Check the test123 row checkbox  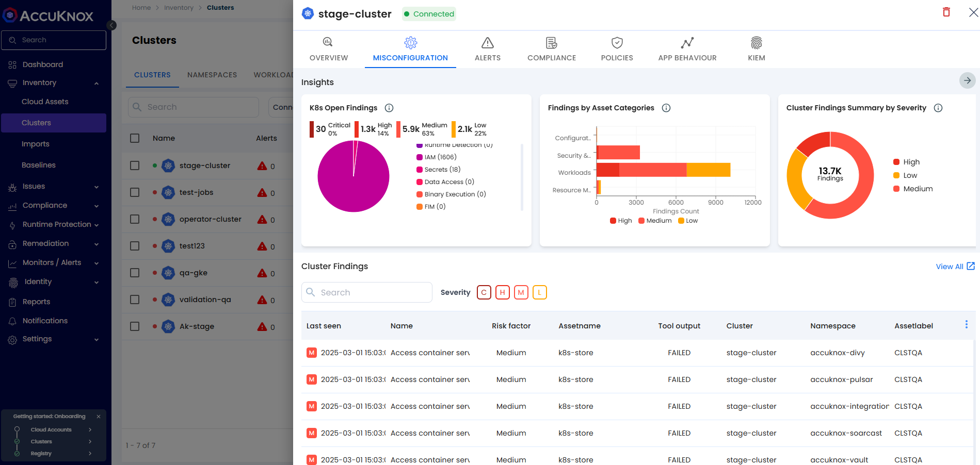click(135, 246)
